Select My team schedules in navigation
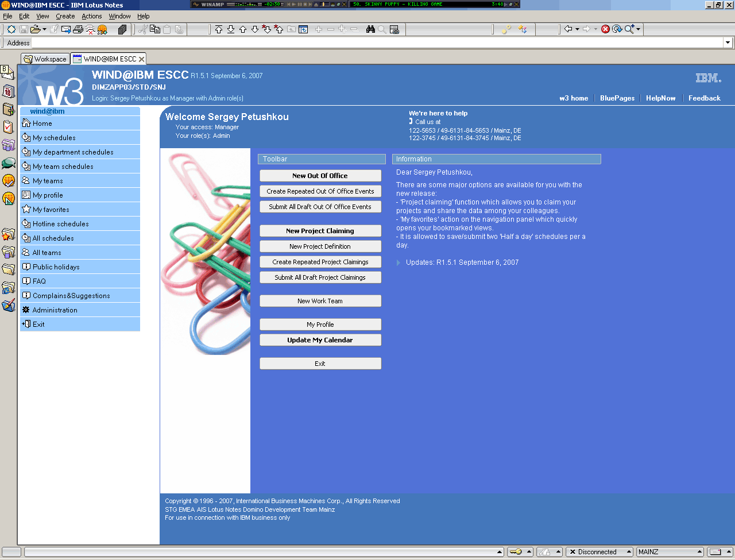Screen dimensions: 735x560 [63, 167]
